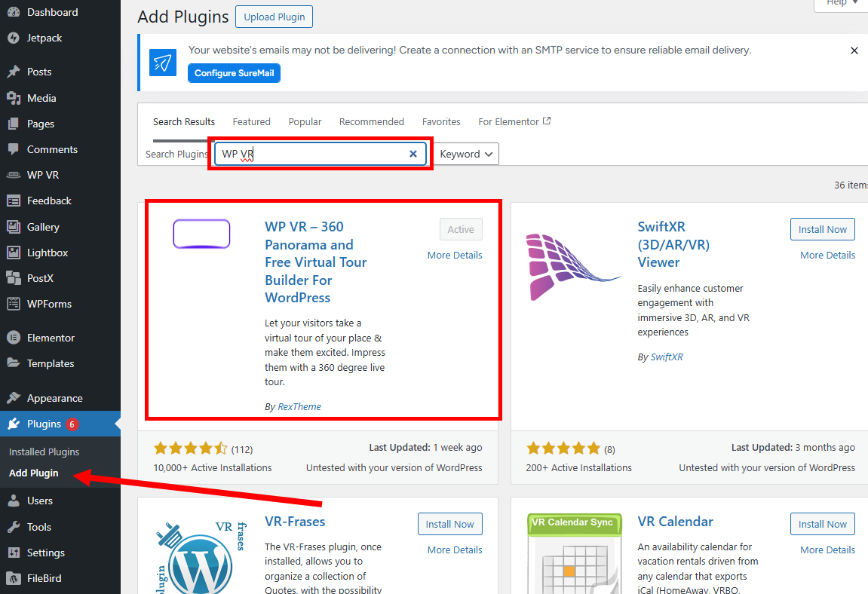Click the Configure SureMail button
The height and width of the screenshot is (594, 868).
(x=235, y=73)
